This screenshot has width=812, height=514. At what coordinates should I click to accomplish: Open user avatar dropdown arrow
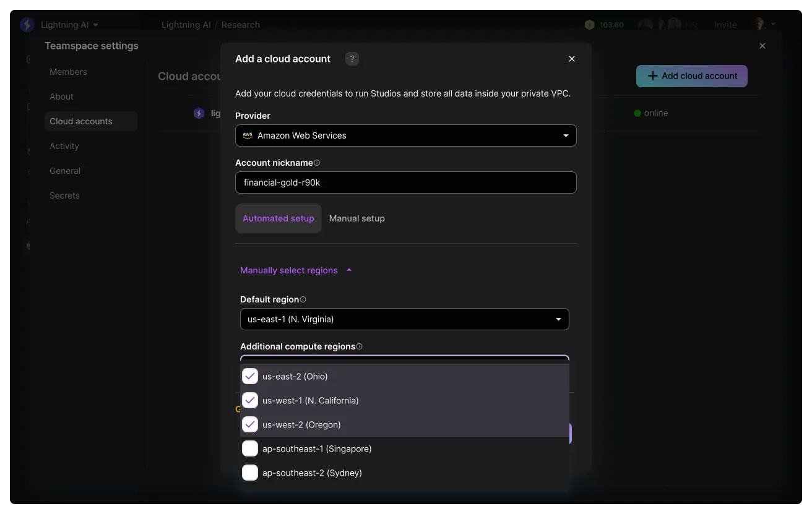click(773, 25)
